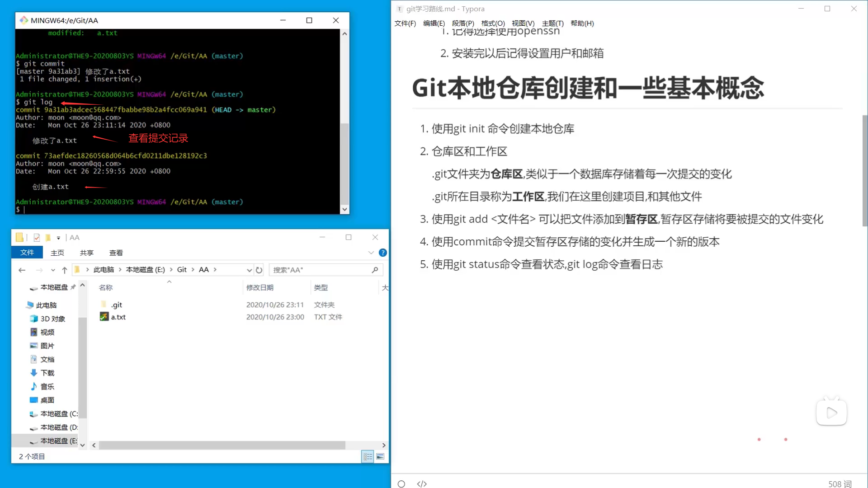Expand the quick access toolbar dropdown arrow
Viewport: 868px width, 488px height.
(59, 238)
